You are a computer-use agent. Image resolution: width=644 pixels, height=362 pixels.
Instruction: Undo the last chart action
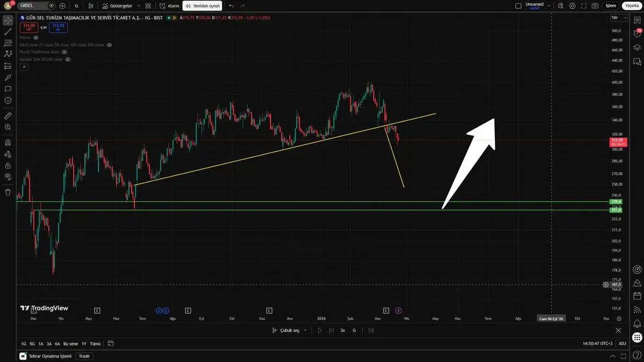click(x=231, y=5)
